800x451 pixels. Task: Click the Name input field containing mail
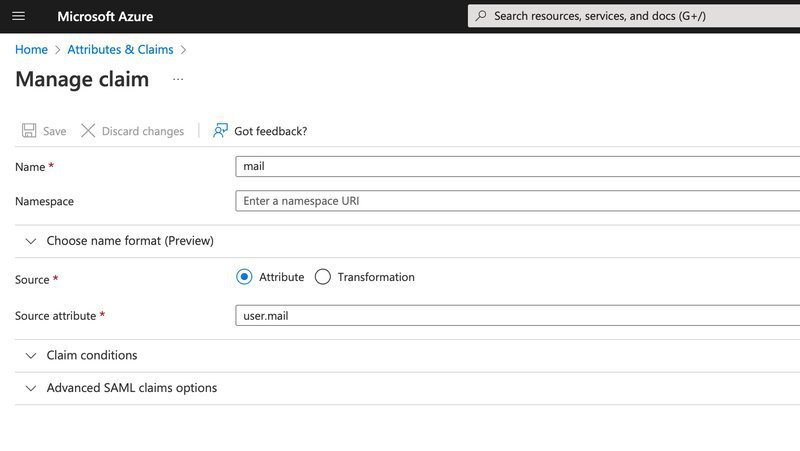pos(516,167)
